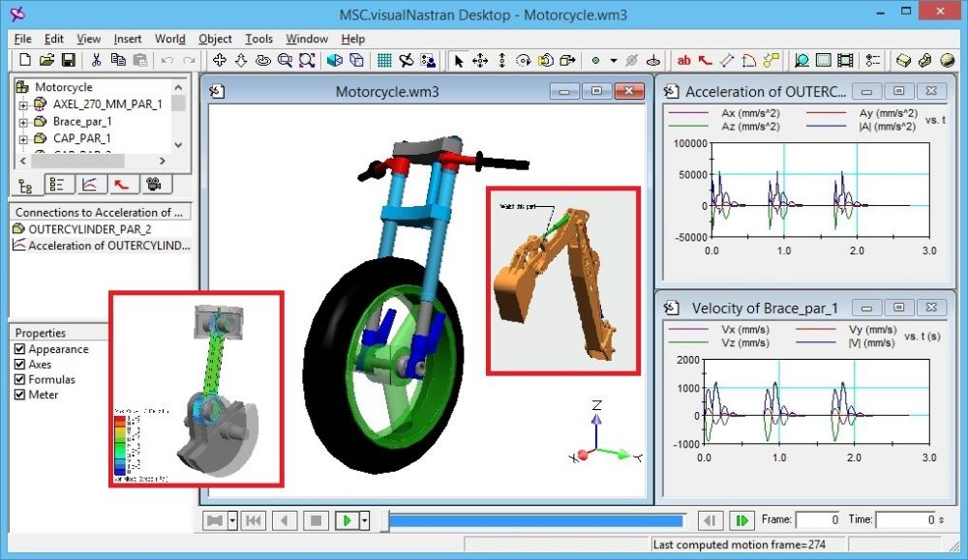Switch to the graph meters tab
968x560 pixels.
coord(90,185)
